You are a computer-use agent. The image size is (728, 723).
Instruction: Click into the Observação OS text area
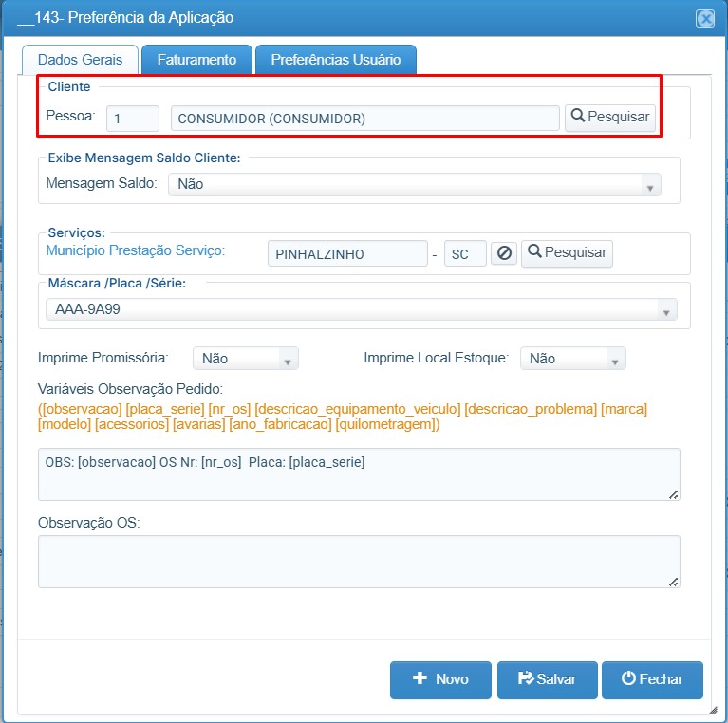coord(359,562)
